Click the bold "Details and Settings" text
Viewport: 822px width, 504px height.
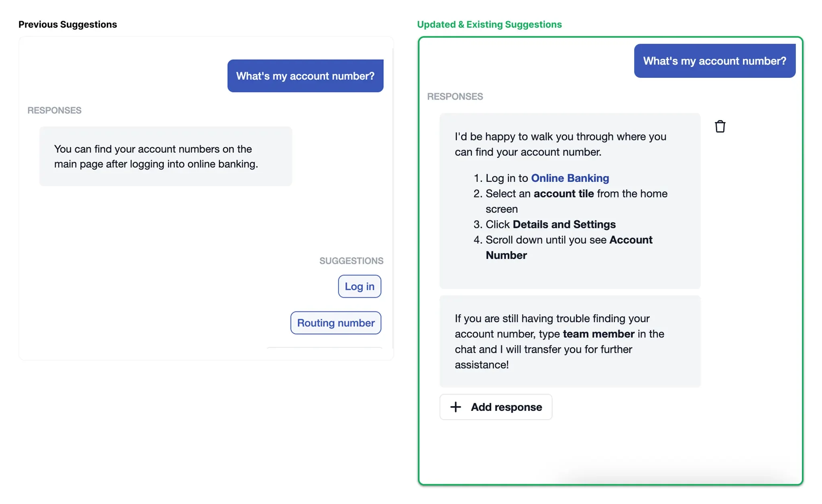(x=564, y=224)
